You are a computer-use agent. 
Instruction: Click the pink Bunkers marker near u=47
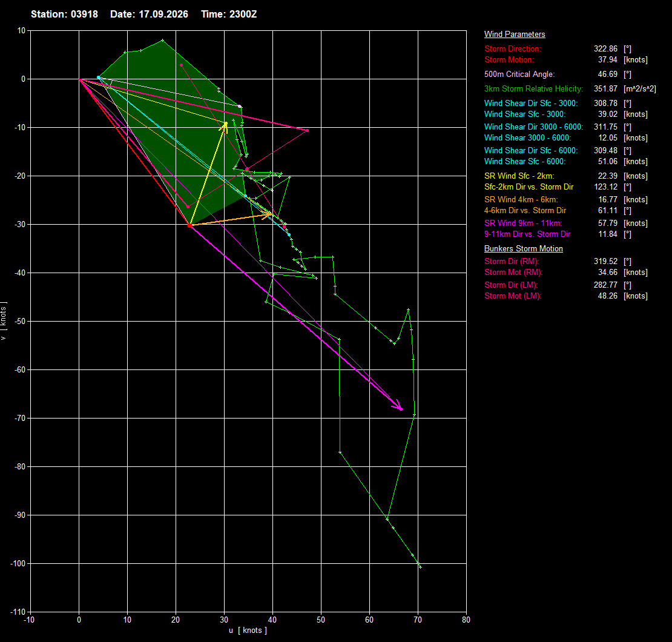click(308, 130)
